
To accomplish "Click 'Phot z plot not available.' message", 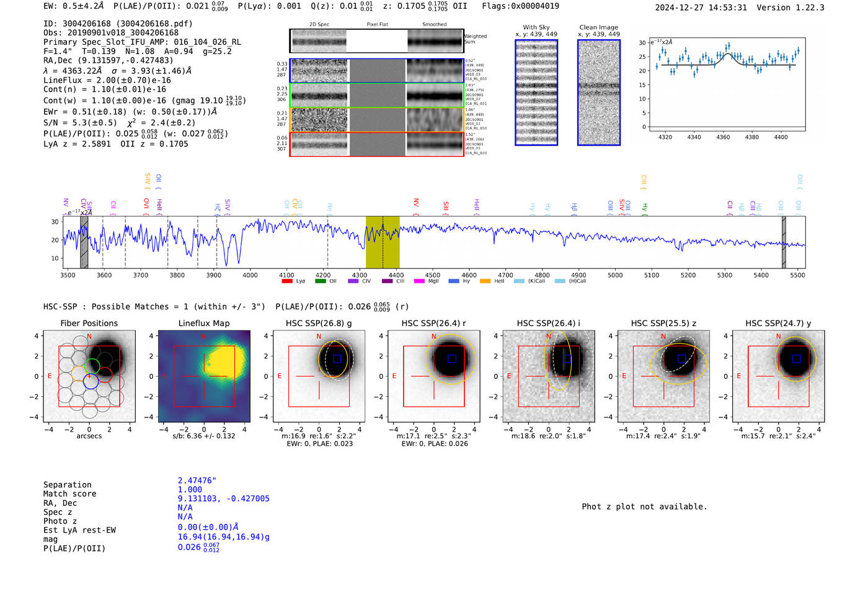I will click(644, 507).
